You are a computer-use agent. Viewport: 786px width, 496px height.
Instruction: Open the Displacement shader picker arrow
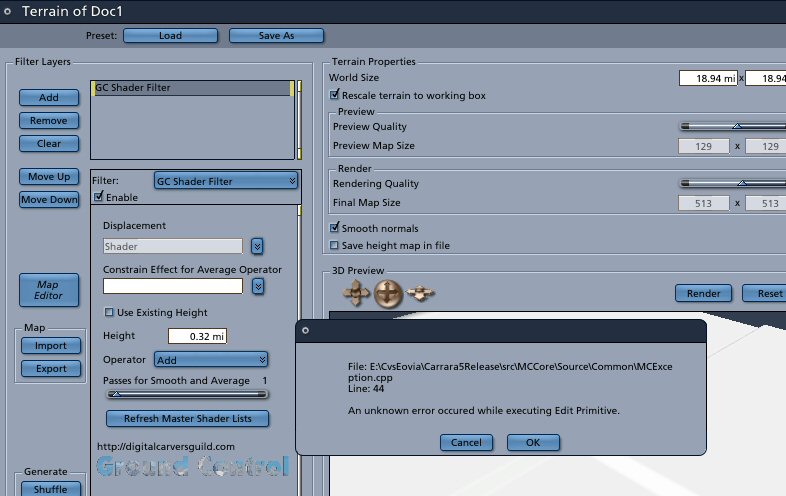(257, 246)
